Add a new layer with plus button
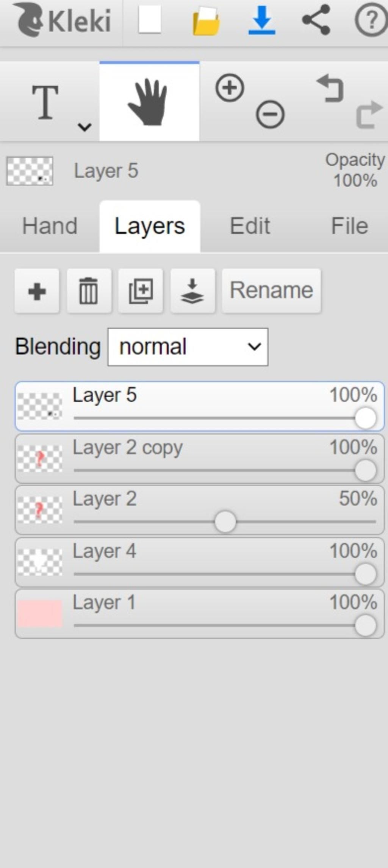The width and height of the screenshot is (388, 868). [x=37, y=291]
